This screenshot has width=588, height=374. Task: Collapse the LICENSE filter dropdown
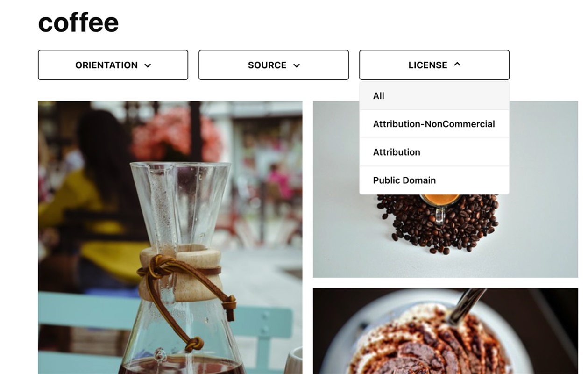[434, 65]
